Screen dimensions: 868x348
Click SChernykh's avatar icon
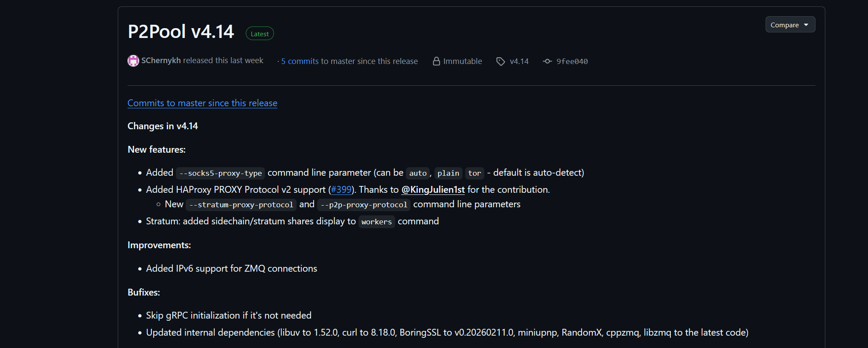tap(133, 61)
